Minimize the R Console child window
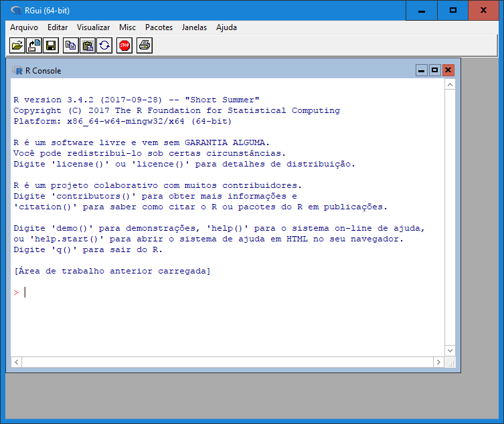Image resolution: width=504 pixels, height=424 pixels. click(422, 70)
